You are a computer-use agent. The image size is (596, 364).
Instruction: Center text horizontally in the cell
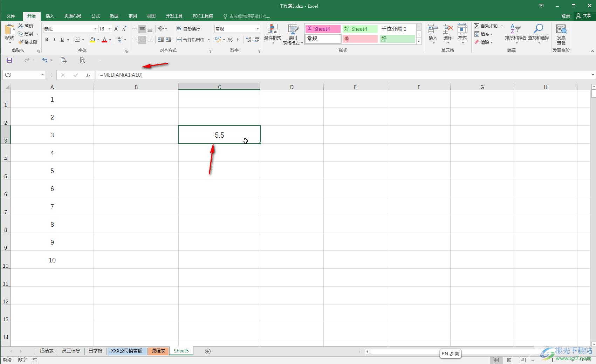click(142, 40)
